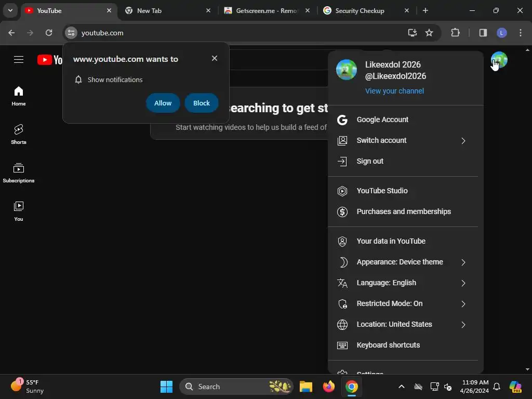Screen dimensions: 532x399
Task: Open site information icon in address bar
Action: click(71, 33)
